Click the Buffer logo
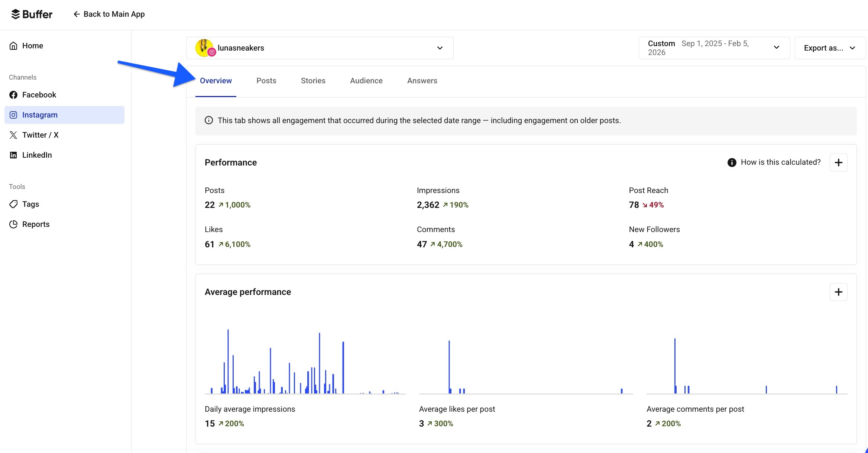This screenshot has width=868, height=453. click(x=32, y=14)
